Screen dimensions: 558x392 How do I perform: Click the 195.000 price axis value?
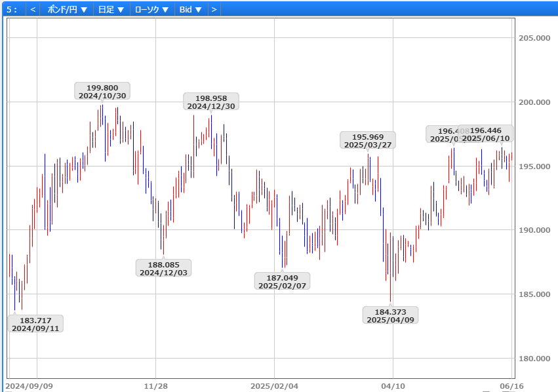coord(534,167)
